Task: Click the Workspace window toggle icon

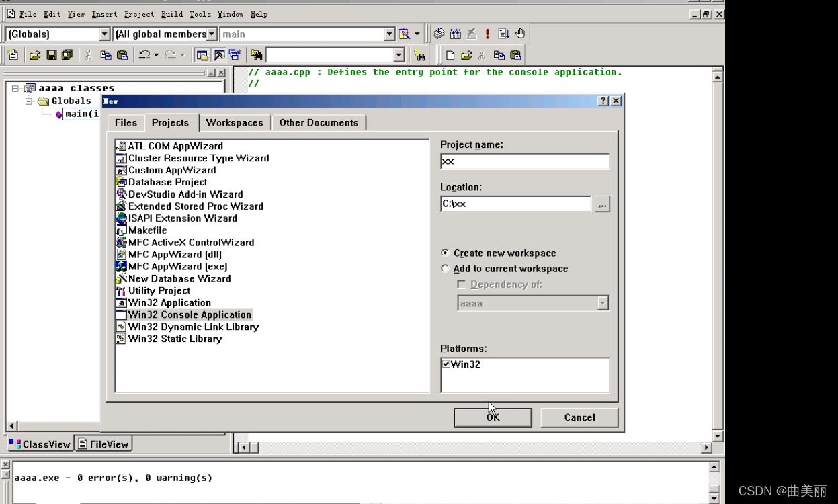Action: click(x=202, y=55)
